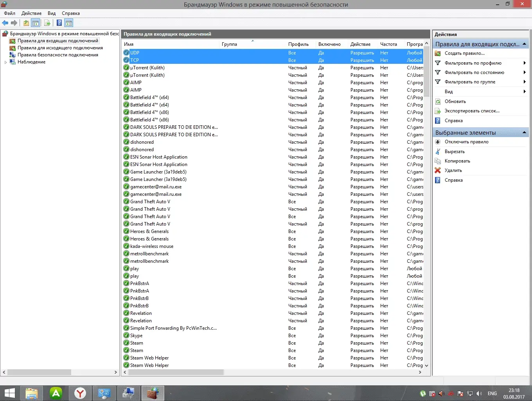
Task: Click the Копировать action
Action: tap(457, 161)
